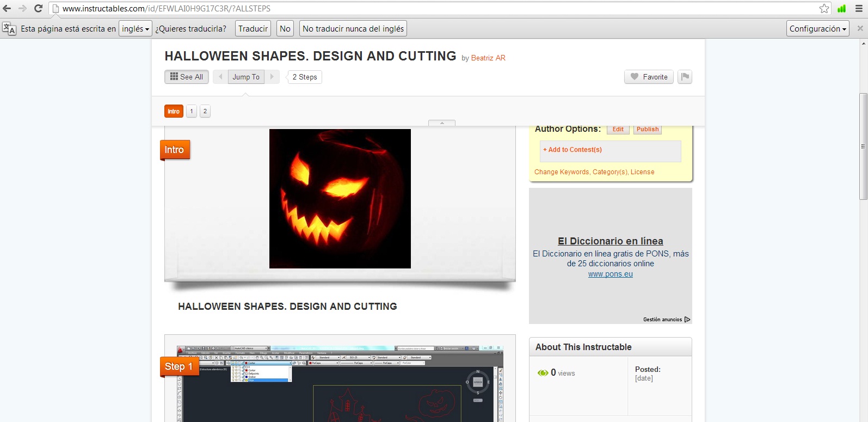Screen dimensions: 868x422
Task: Click the 2 Steps indicator
Action: [305, 77]
